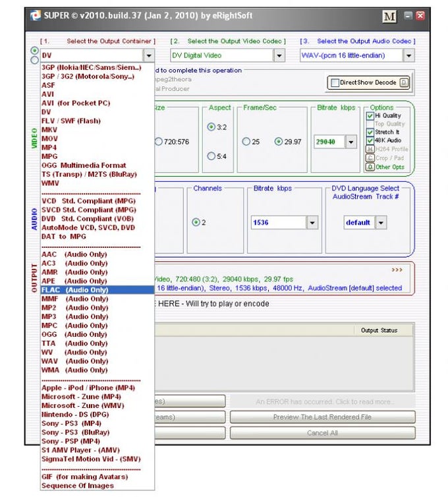
Task: Click the audio bitrate 1536 field
Action: point(279,223)
